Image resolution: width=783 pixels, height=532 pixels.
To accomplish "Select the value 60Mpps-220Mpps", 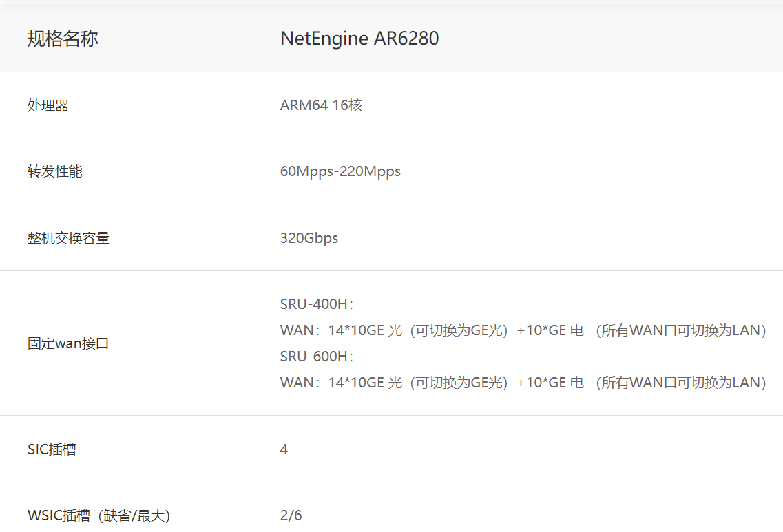I will coord(340,171).
